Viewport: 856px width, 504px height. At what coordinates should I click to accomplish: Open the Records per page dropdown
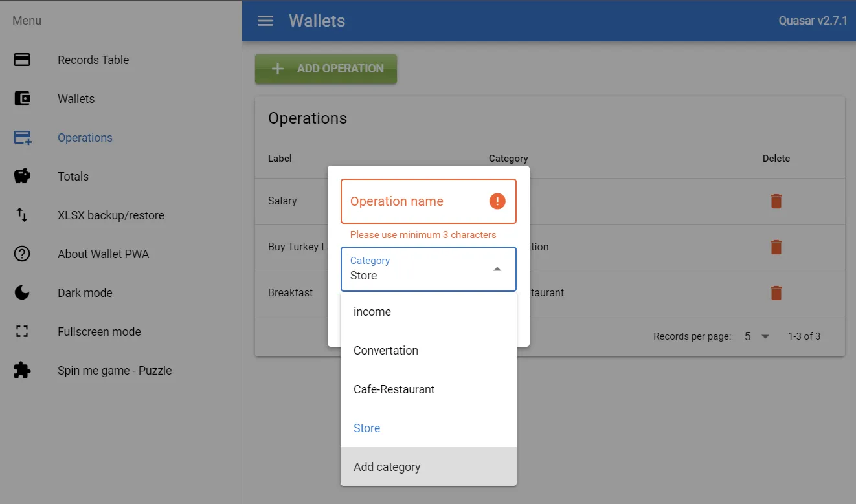(756, 336)
